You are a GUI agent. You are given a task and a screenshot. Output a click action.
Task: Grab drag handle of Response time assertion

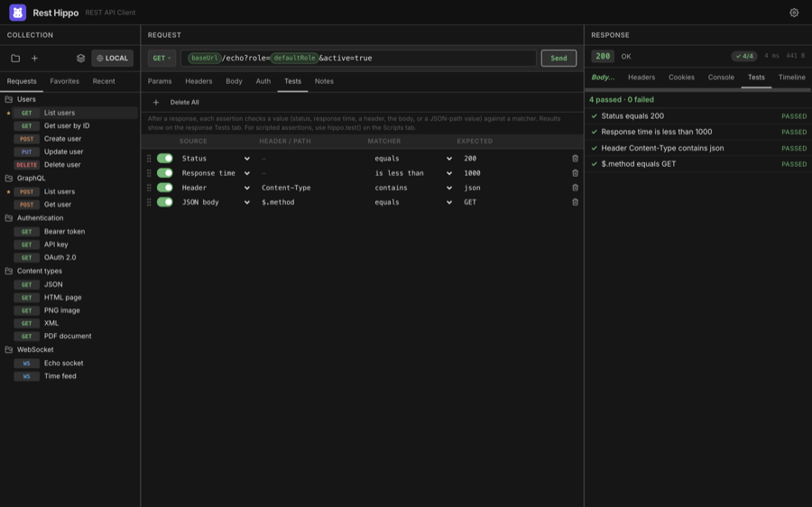pyautogui.click(x=149, y=173)
